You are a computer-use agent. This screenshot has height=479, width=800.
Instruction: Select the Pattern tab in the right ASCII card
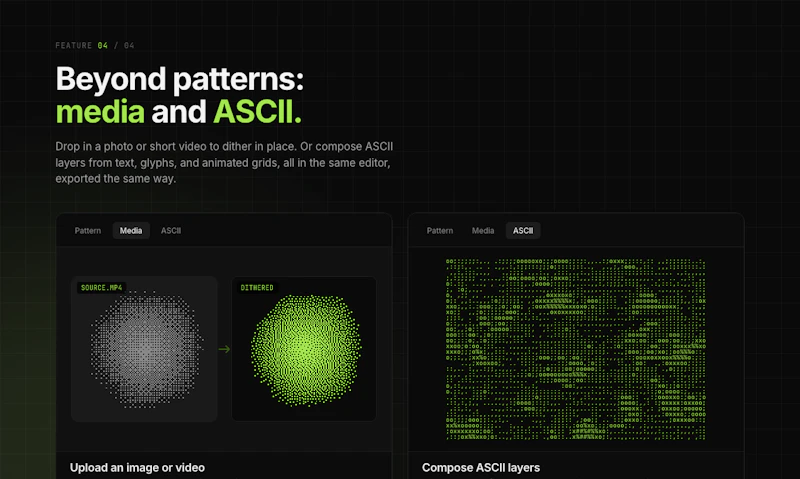(x=440, y=231)
